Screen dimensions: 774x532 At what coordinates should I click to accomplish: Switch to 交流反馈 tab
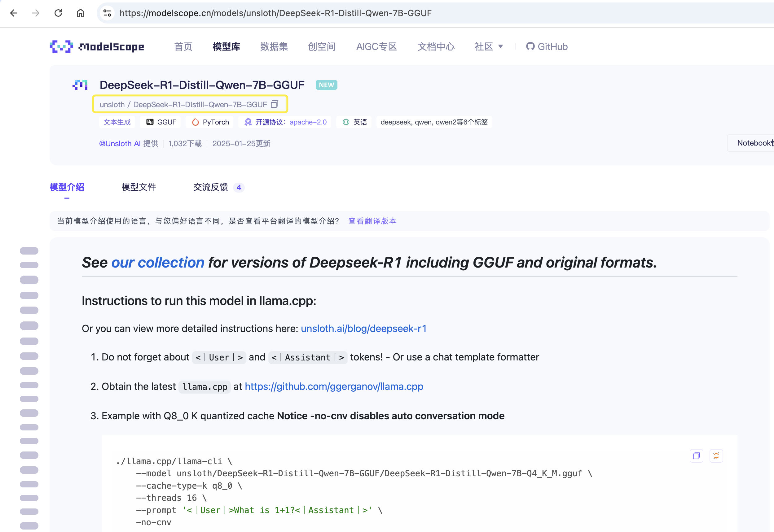click(210, 187)
